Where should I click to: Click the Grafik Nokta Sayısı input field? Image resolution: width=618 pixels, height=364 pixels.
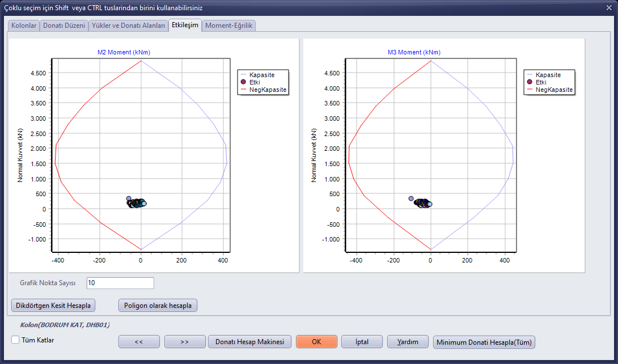pyautogui.click(x=120, y=283)
